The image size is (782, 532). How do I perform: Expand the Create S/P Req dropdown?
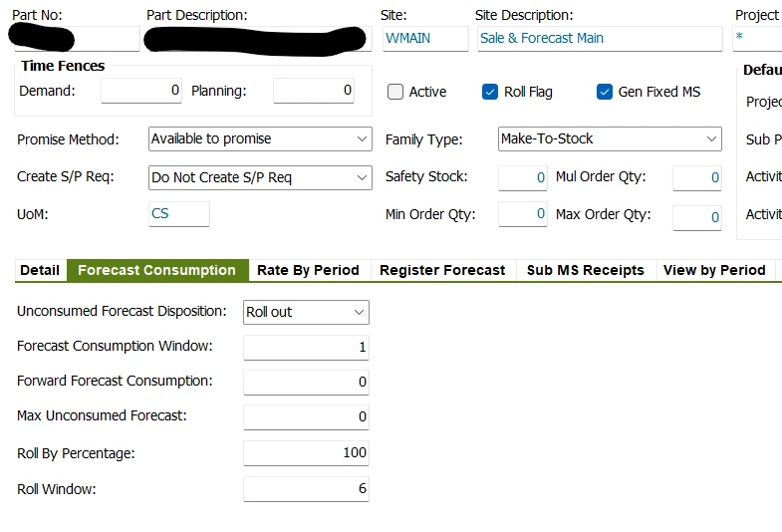(260, 177)
